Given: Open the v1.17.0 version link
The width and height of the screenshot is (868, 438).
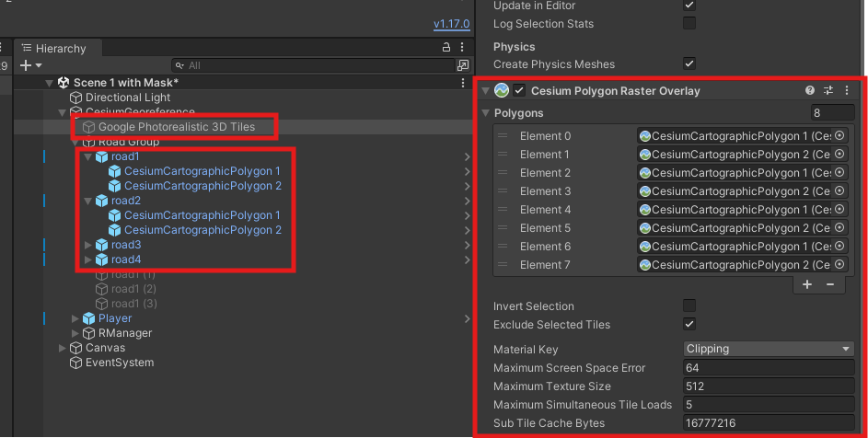Looking at the screenshot, I should pyautogui.click(x=451, y=24).
